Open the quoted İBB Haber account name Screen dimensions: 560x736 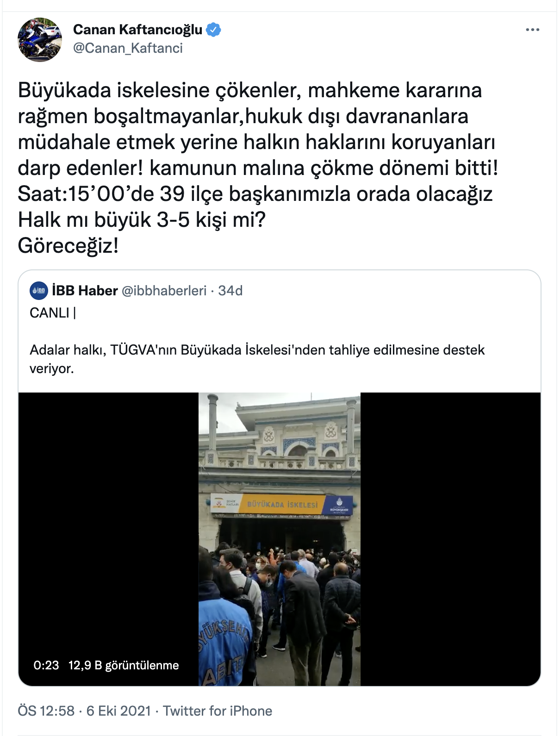point(85,291)
